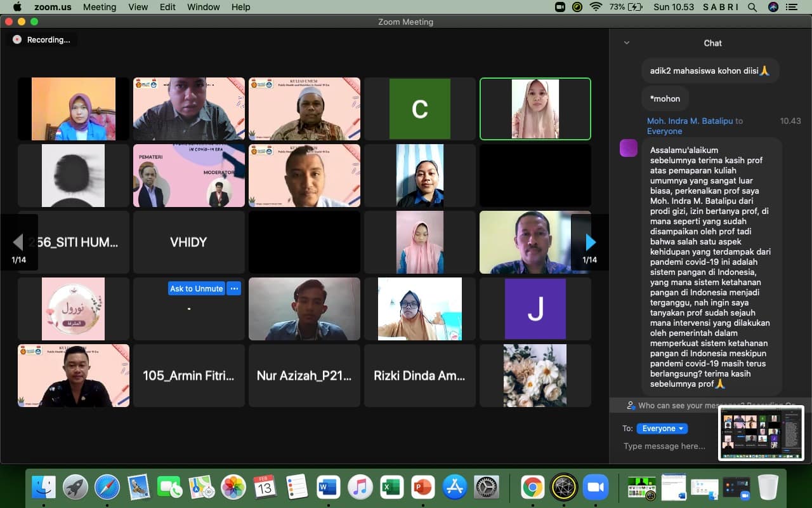The image size is (812, 508).
Task: Collapse the Chat panel with the chevron
Action: coord(627,43)
